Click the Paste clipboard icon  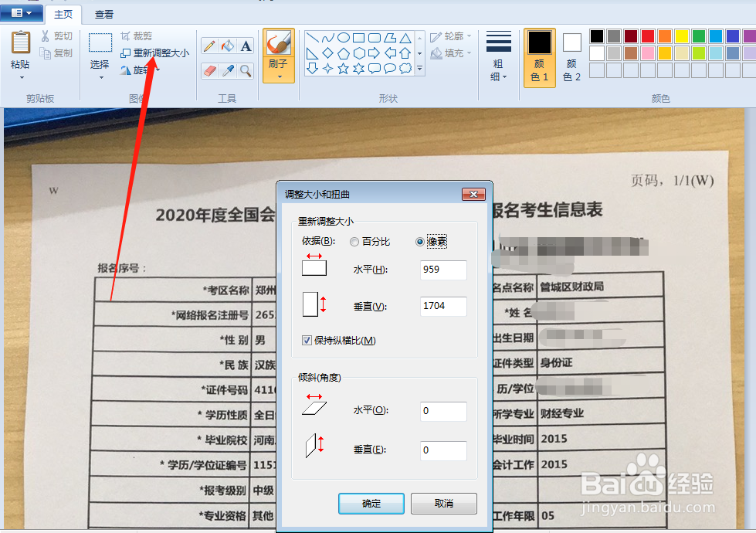pos(21,43)
